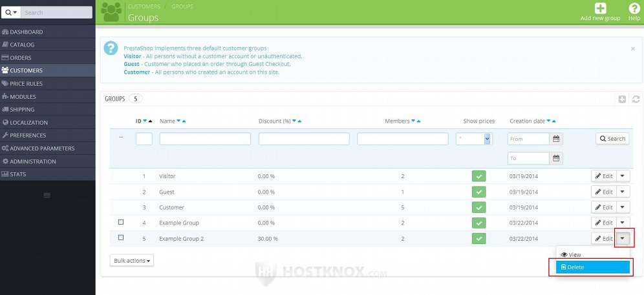This screenshot has width=644, height=295.
Task: Sort ID column descending
Action: coord(145,121)
